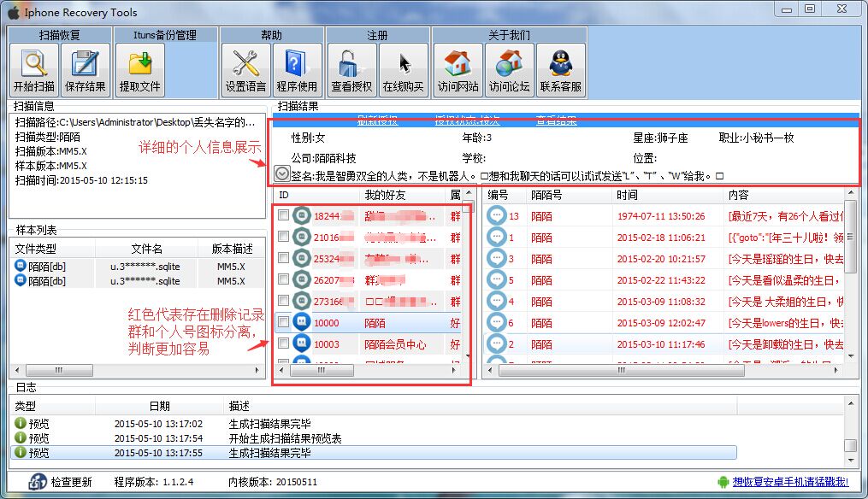Select friend row 陌陌会员中心
Image resolution: width=868 pixels, height=499 pixels.
point(368,344)
